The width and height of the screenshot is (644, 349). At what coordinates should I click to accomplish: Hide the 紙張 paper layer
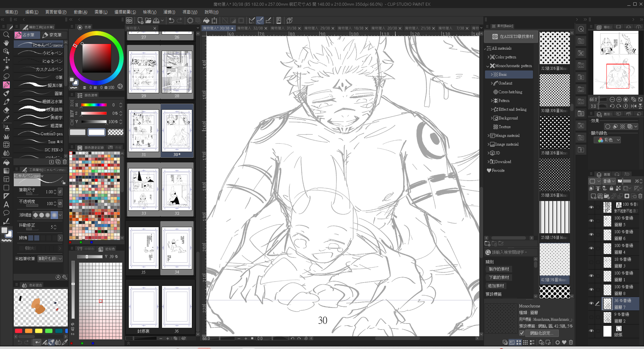click(591, 331)
